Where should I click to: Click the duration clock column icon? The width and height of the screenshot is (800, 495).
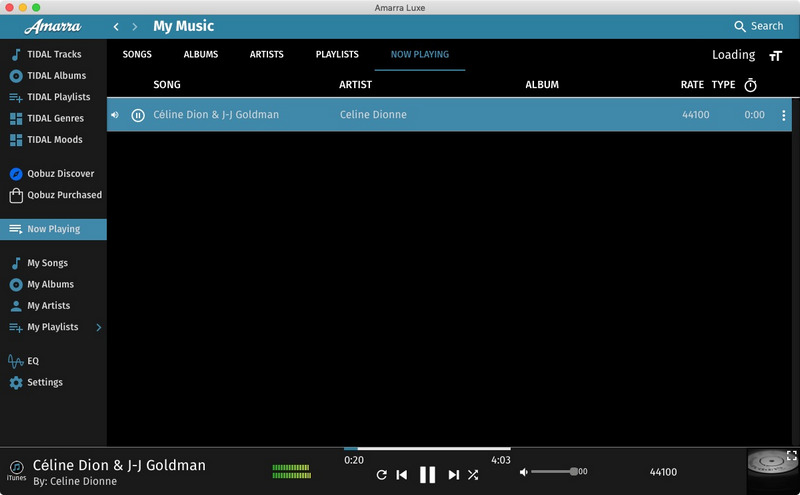tap(751, 85)
